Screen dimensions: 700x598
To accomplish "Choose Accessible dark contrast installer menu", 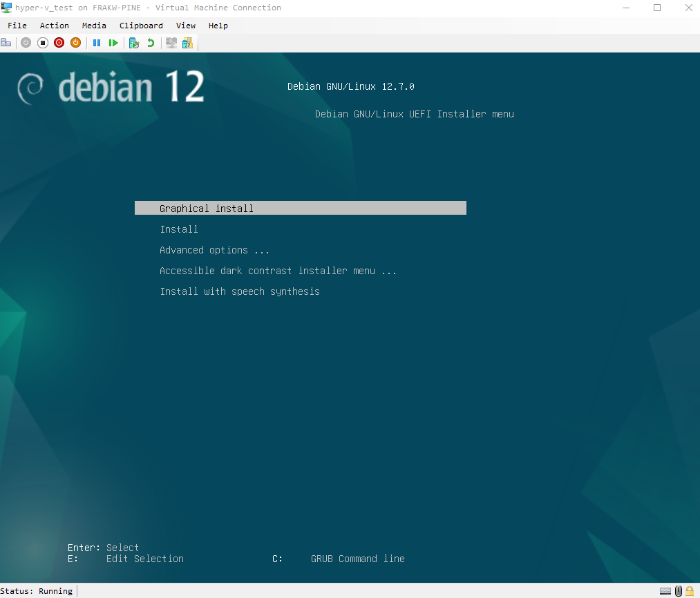I will click(x=278, y=271).
